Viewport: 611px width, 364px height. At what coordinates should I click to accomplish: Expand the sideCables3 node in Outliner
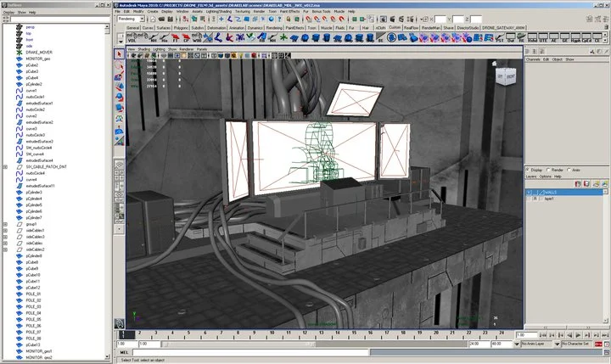[5, 237]
